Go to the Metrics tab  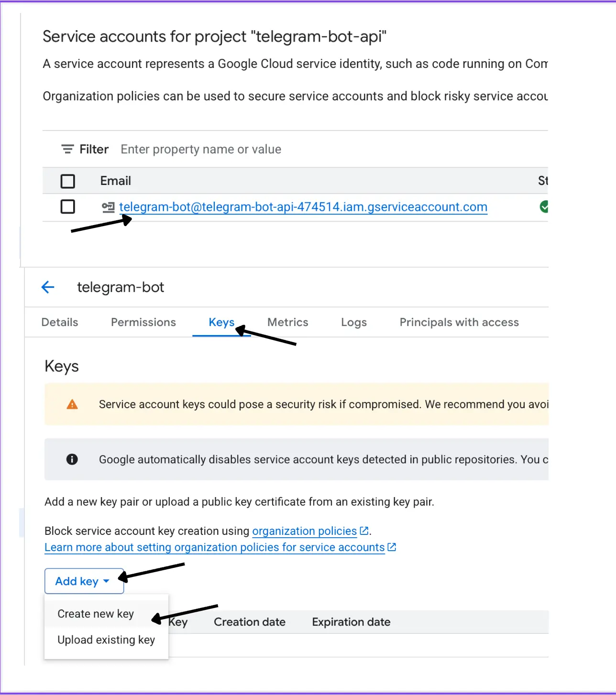(288, 322)
